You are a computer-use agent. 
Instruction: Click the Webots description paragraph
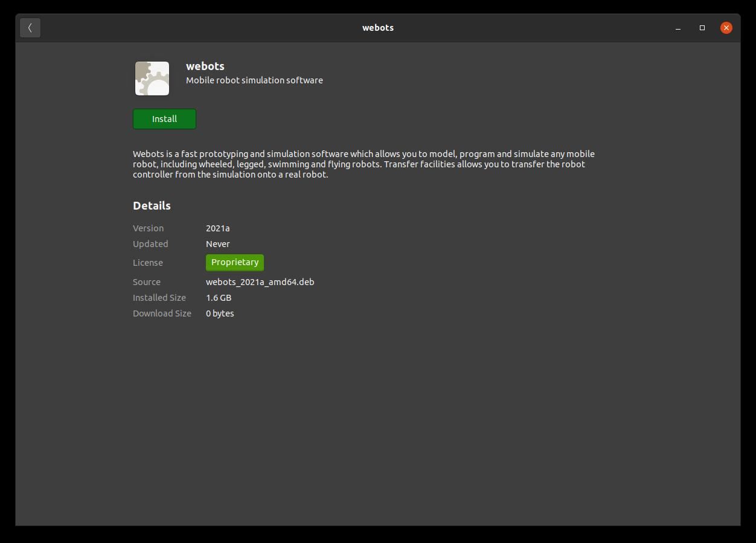pos(364,164)
